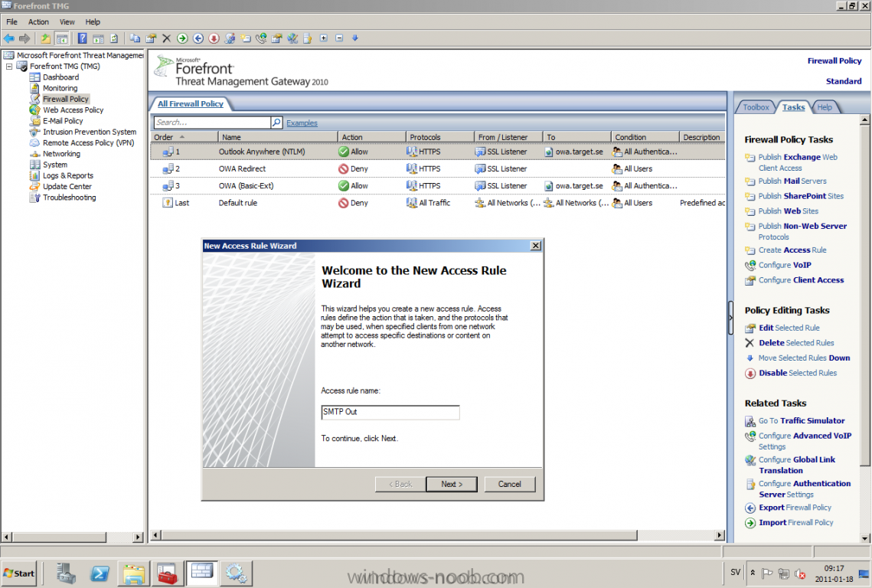Open Windows Explorer folder taskbar icon
This screenshot has height=588, width=872.
[133, 573]
